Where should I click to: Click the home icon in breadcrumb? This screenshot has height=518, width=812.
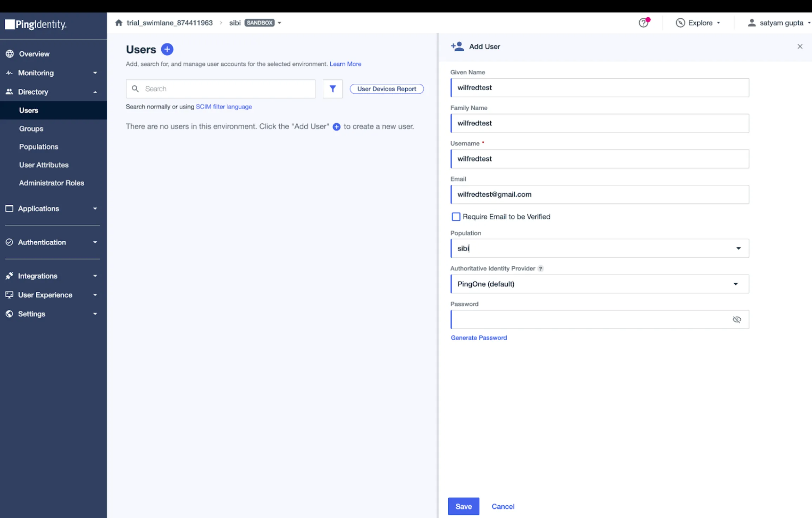[x=119, y=23]
